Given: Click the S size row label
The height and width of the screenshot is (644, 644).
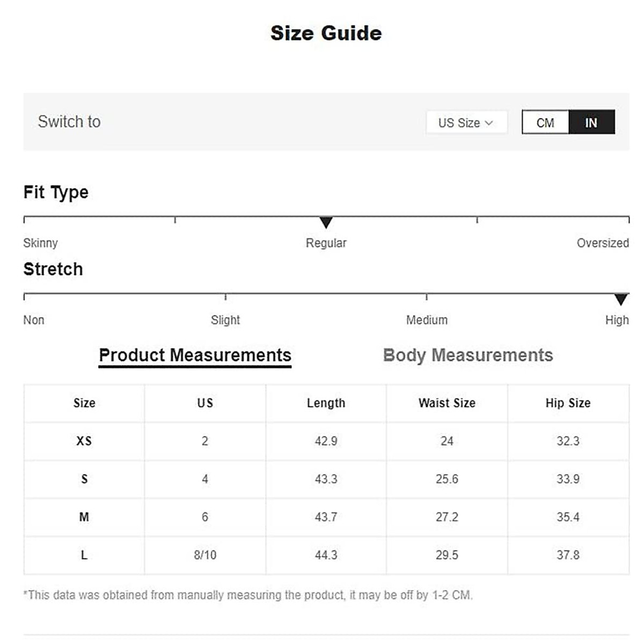Looking at the screenshot, I should pyautogui.click(x=84, y=479).
